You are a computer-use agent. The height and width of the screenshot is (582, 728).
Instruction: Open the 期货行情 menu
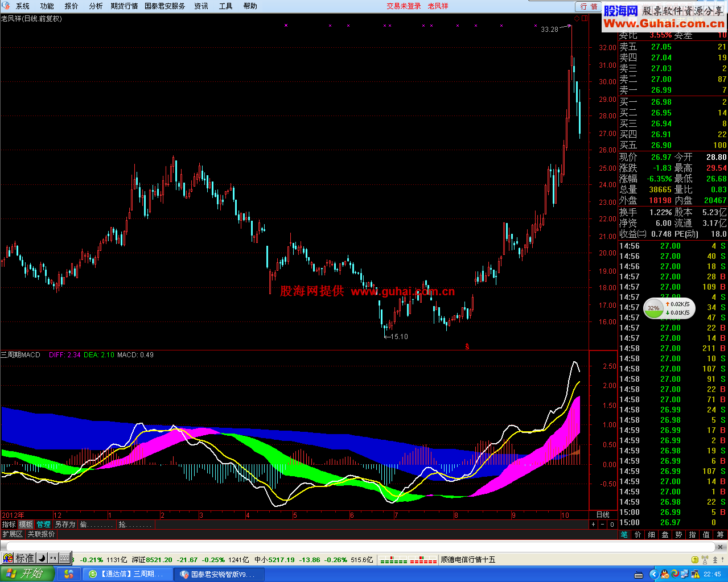pyautogui.click(x=125, y=6)
